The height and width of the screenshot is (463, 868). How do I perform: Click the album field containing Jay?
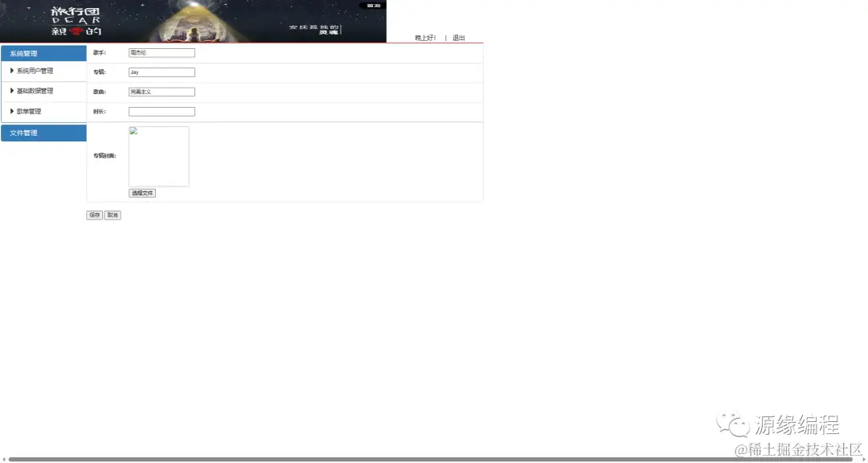tap(161, 72)
